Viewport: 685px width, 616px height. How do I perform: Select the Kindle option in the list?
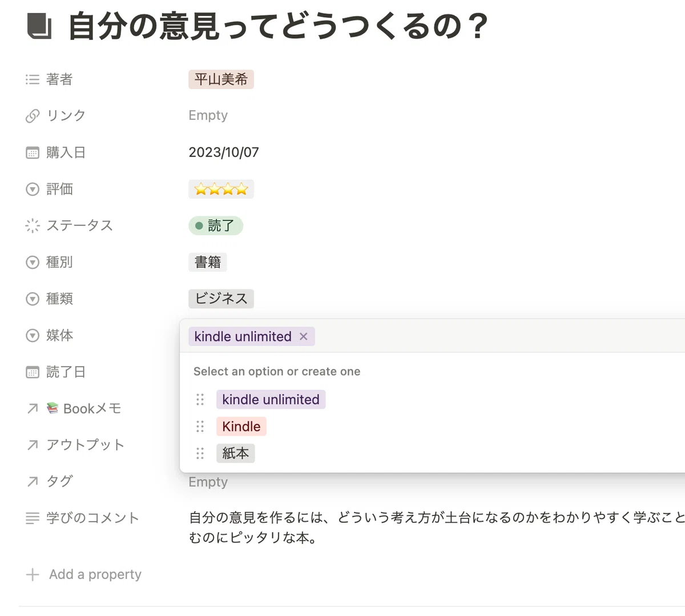tap(241, 426)
